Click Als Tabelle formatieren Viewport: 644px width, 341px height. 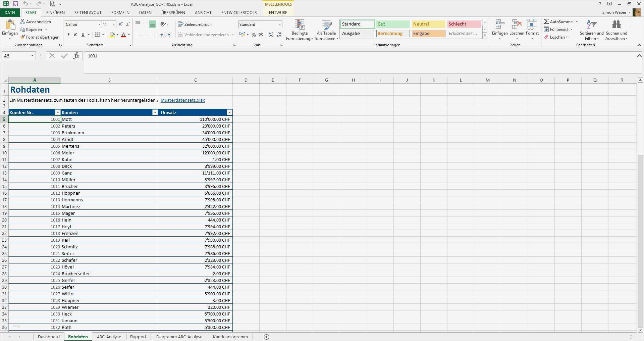pos(326,30)
